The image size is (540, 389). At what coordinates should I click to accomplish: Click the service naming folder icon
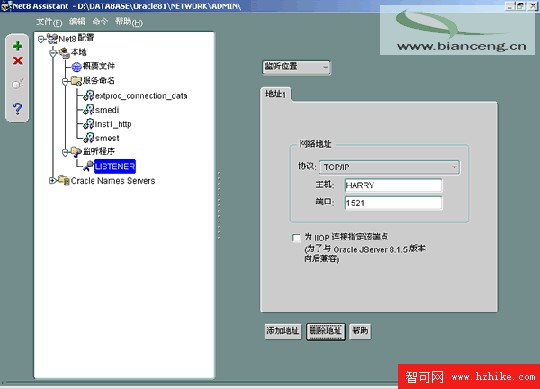pos(76,81)
